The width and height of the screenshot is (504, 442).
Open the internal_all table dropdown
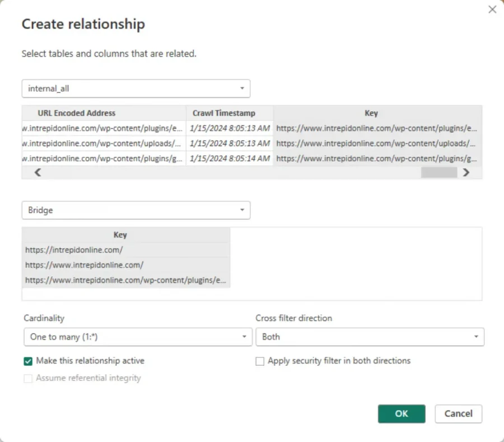[x=136, y=89]
